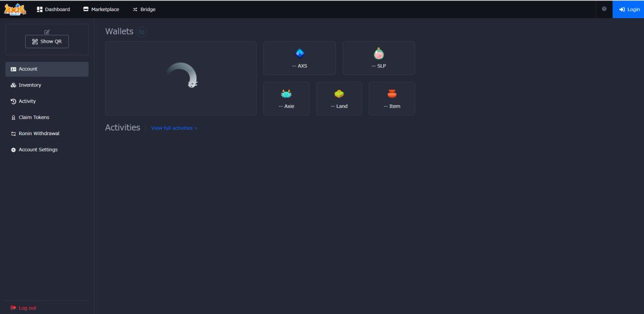Click the pink SLP potion icon
The width and height of the screenshot is (644, 314).
[x=379, y=53]
